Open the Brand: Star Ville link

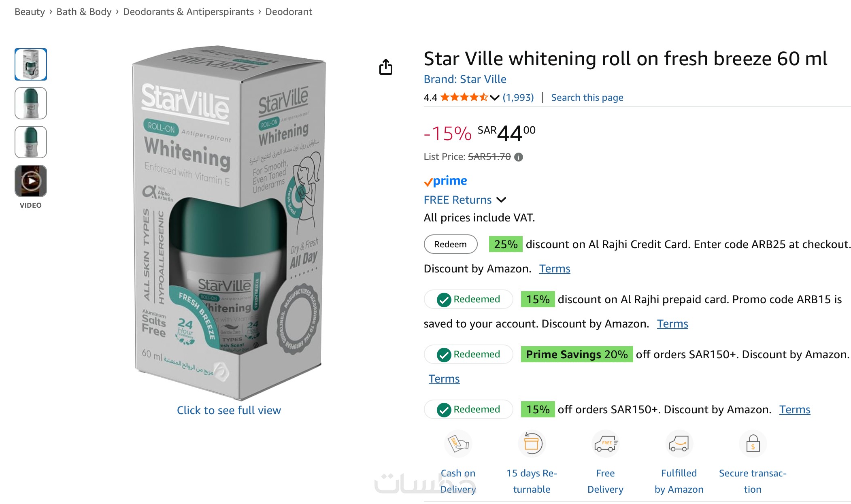click(x=465, y=79)
